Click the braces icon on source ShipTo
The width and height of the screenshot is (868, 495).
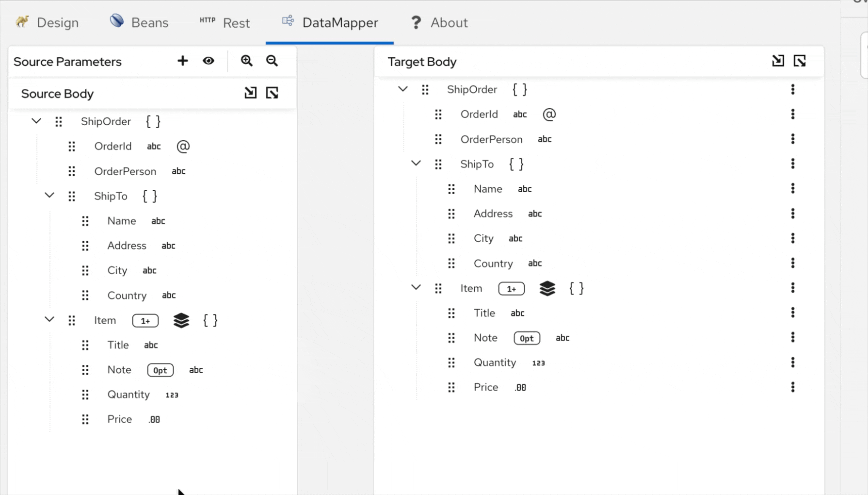(x=150, y=196)
